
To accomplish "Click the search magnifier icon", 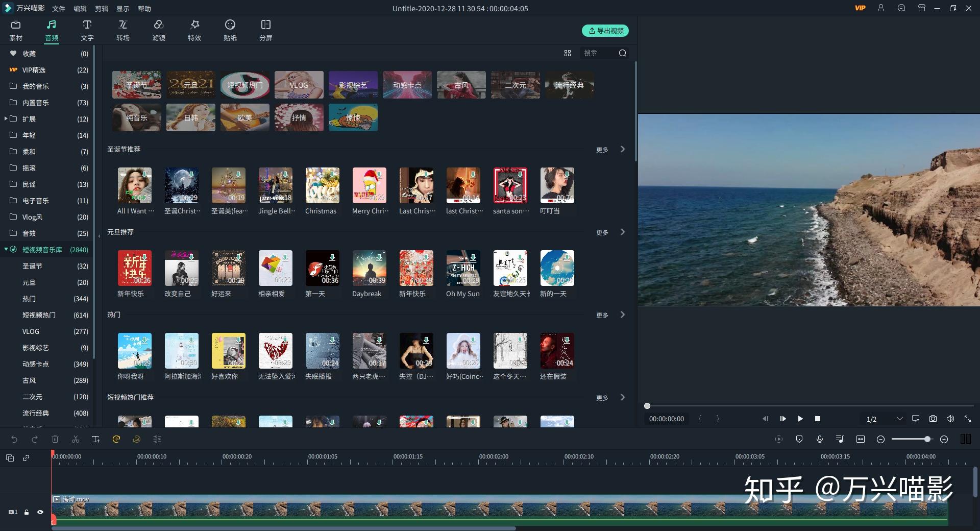I will click(x=623, y=53).
